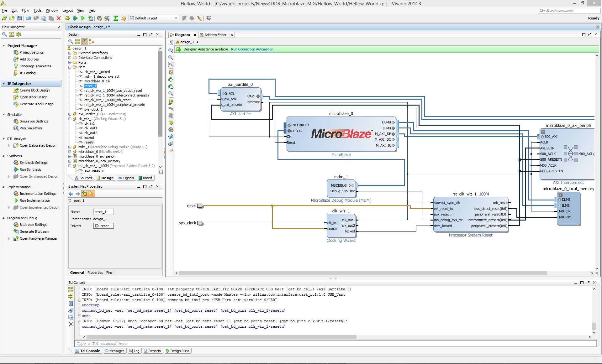
Task: Click the Save (floppy disk) toolbar icon
Action: [x=19, y=18]
